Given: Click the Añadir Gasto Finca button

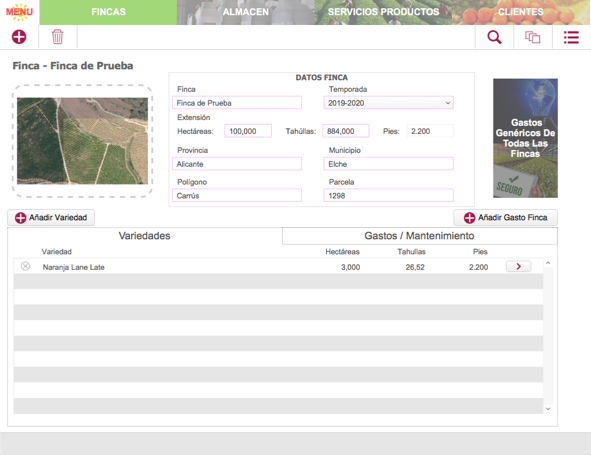Looking at the screenshot, I should [x=505, y=218].
